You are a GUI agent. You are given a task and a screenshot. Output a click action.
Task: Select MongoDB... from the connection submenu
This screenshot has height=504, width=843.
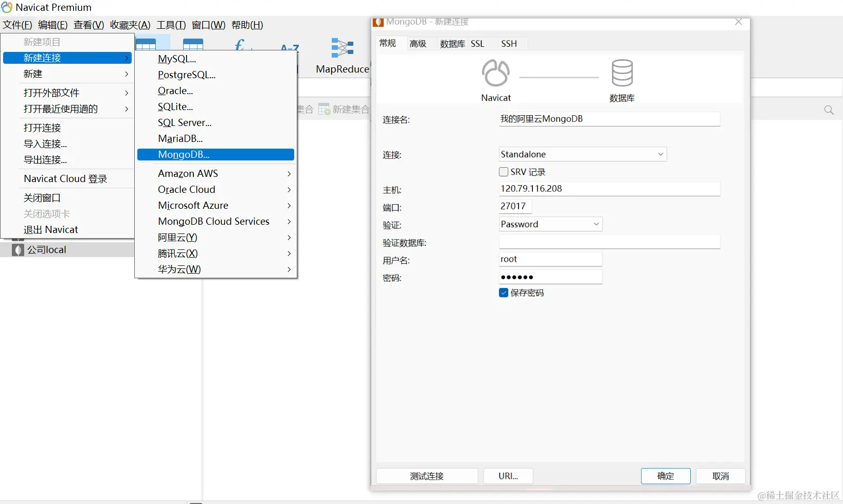[x=216, y=155]
